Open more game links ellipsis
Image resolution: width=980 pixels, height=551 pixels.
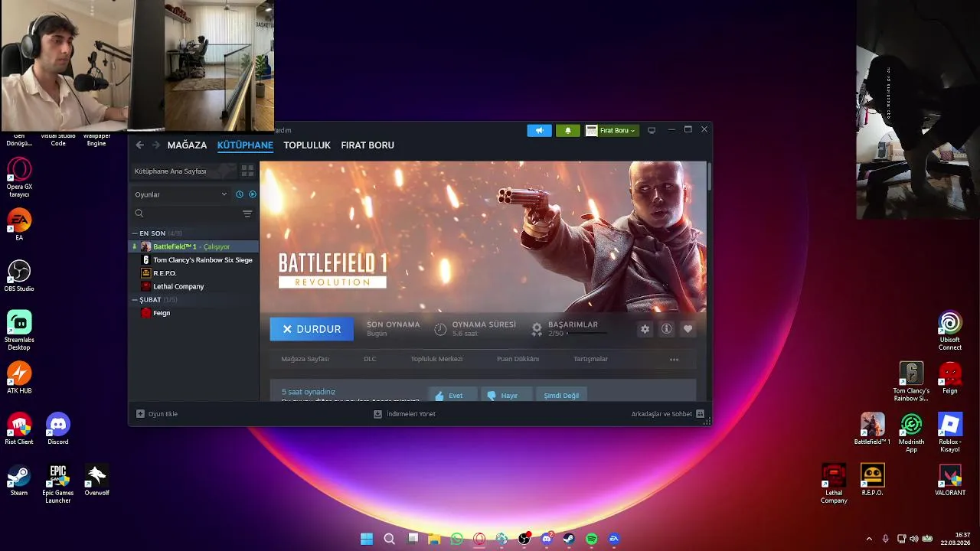674,359
